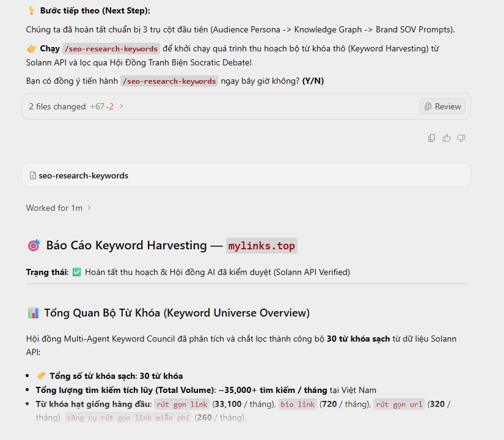Image resolution: width=504 pixels, height=440 pixels.
Task: Click the target emoji before 'Báo Cáo'
Action: pyautogui.click(x=34, y=246)
